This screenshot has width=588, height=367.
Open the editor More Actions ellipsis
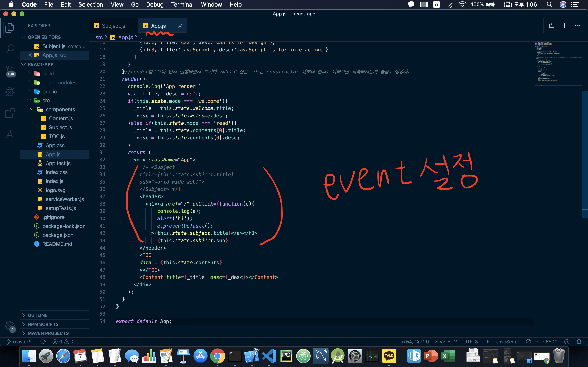tap(577, 26)
